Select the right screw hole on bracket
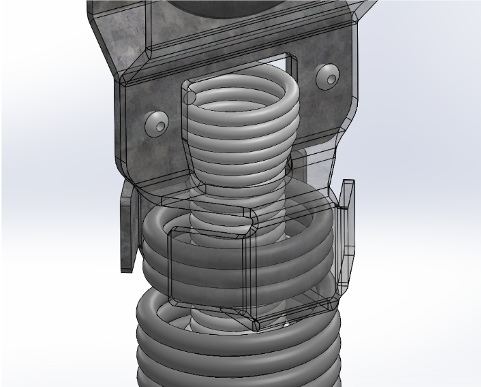This screenshot has height=387, width=481. 328,77
